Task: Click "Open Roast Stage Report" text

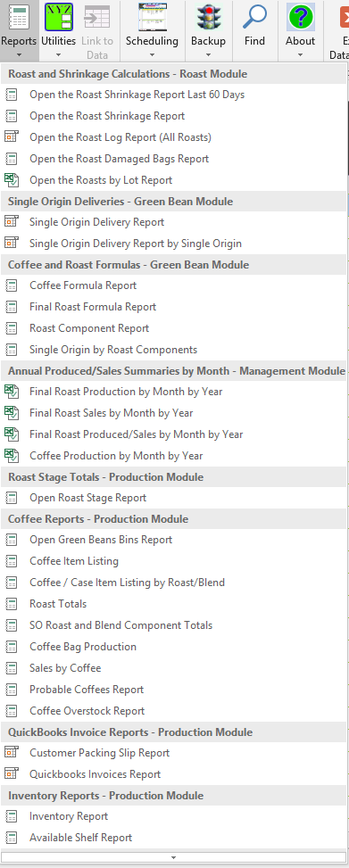Action: [88, 498]
